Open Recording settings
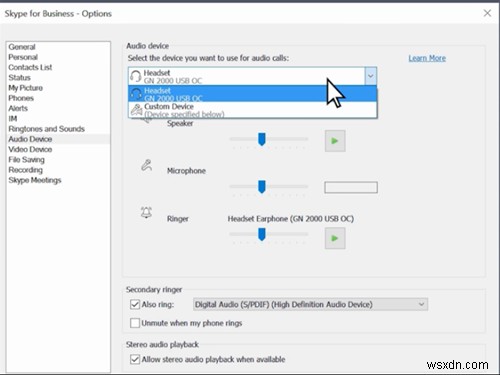Image resolution: width=500 pixels, height=375 pixels. tap(26, 170)
